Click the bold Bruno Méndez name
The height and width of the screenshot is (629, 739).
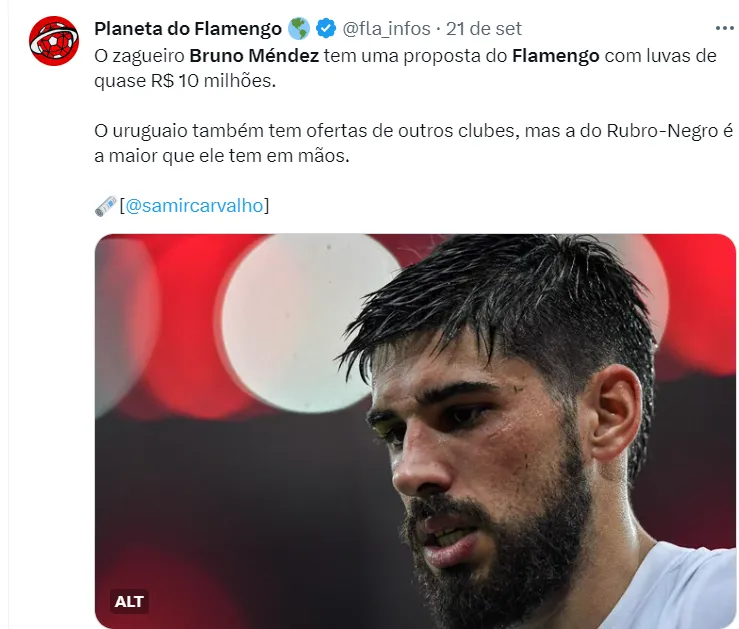pos(254,56)
